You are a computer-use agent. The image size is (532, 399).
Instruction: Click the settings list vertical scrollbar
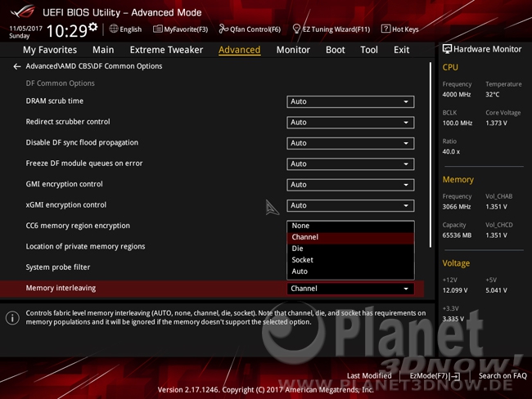[x=431, y=155]
